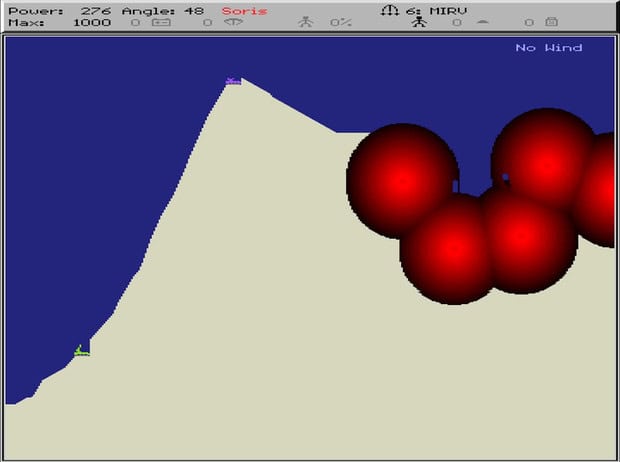
Task: Select the purple tank on the mountain peak
Action: click(233, 81)
